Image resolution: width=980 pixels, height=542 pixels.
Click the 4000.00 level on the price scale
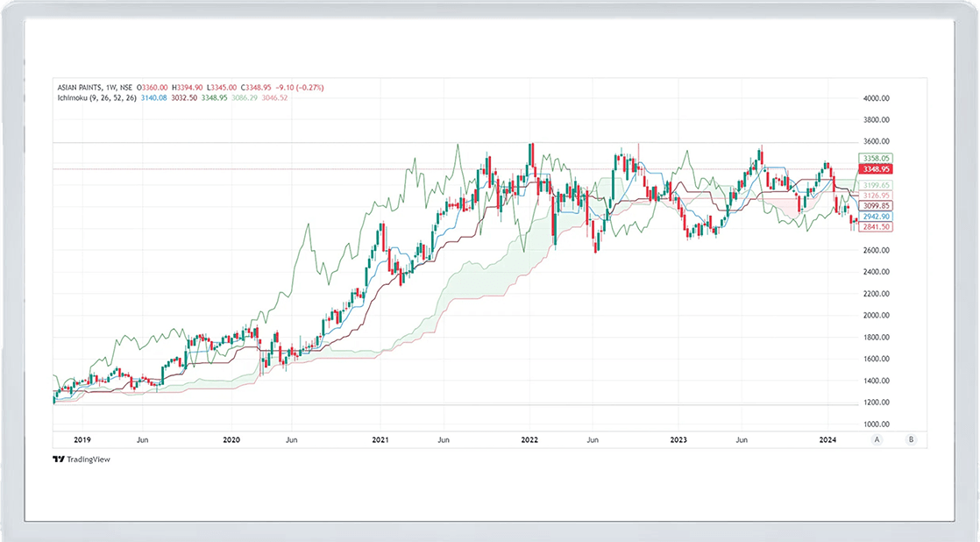tap(876, 97)
